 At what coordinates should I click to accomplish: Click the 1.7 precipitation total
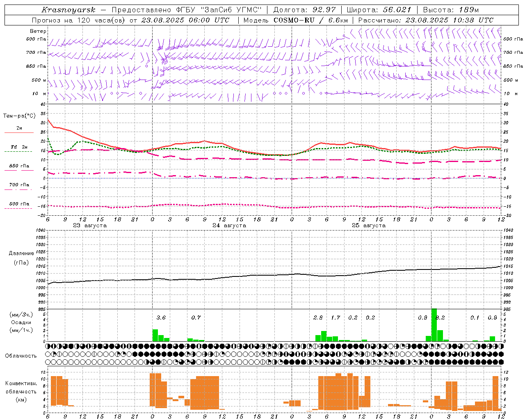(x=336, y=317)
